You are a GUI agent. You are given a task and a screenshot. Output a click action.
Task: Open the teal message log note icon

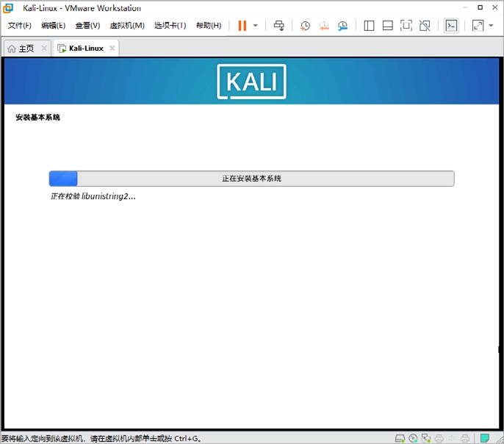coord(485,438)
